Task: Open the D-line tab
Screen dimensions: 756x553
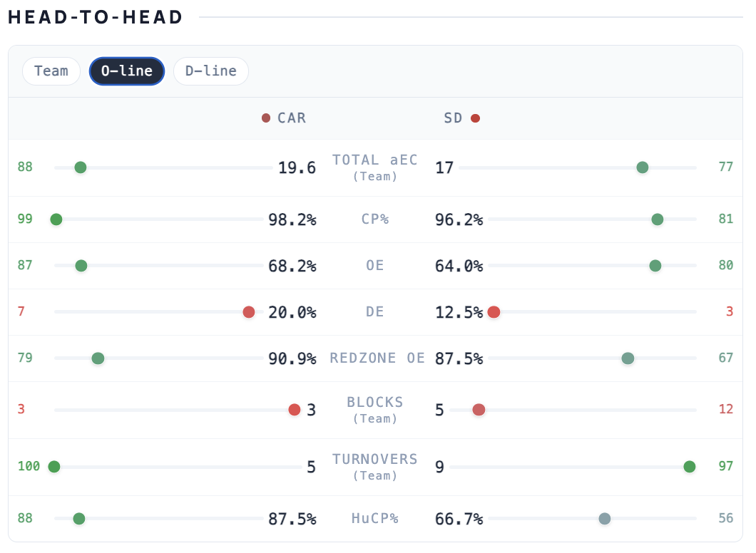Action: click(211, 71)
